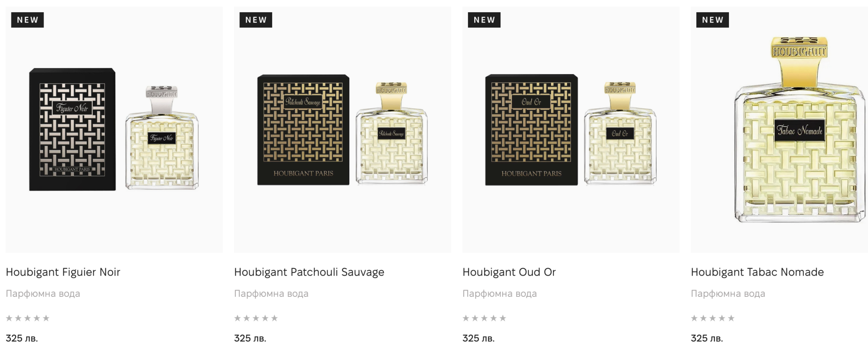Click the 325 лв. price of Figuier Noir
This screenshot has width=868, height=359.
click(22, 338)
